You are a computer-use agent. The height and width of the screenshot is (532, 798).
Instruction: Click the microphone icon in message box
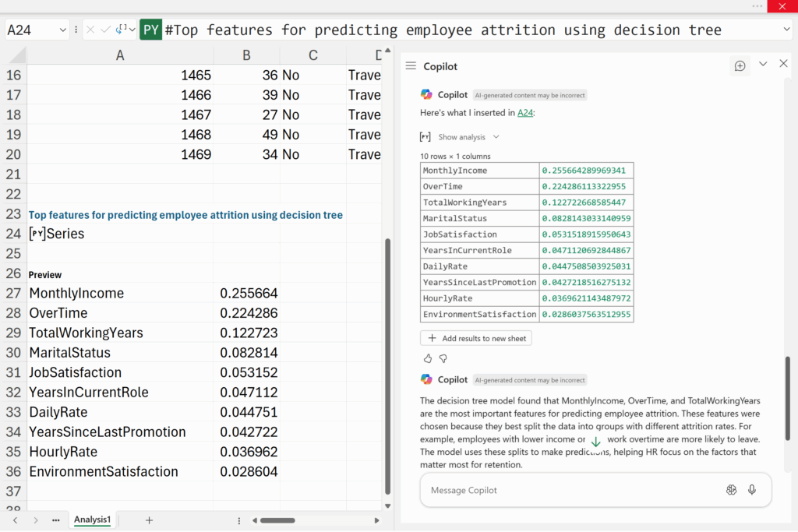(752, 490)
